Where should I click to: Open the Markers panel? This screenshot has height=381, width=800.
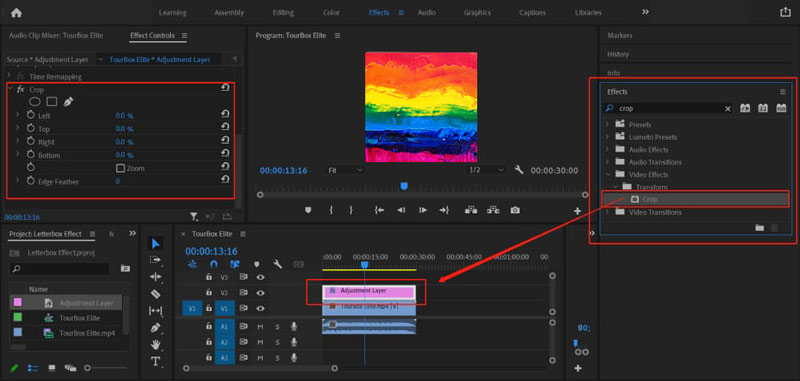click(619, 36)
